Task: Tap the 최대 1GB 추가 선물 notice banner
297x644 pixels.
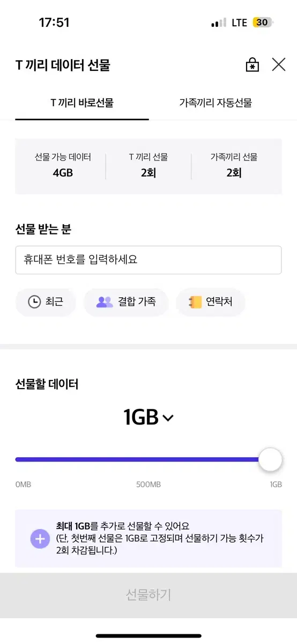Action: coord(148,538)
